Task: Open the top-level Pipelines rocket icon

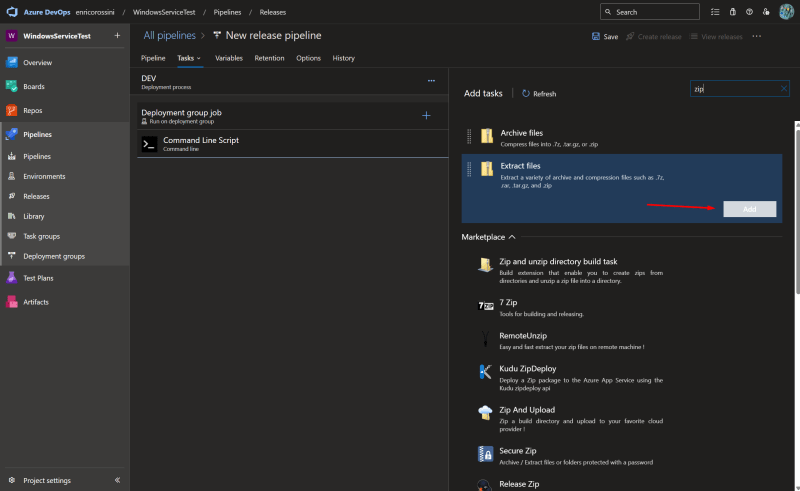Action: click(x=12, y=134)
